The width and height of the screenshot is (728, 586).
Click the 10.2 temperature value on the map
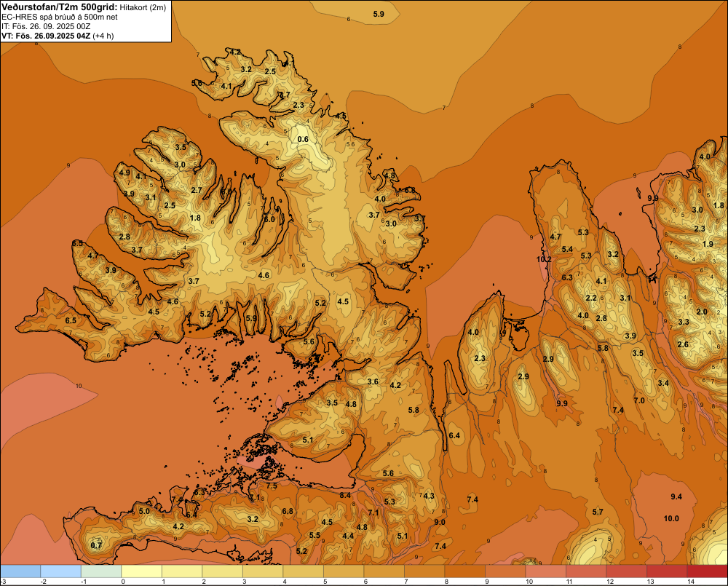(544, 259)
